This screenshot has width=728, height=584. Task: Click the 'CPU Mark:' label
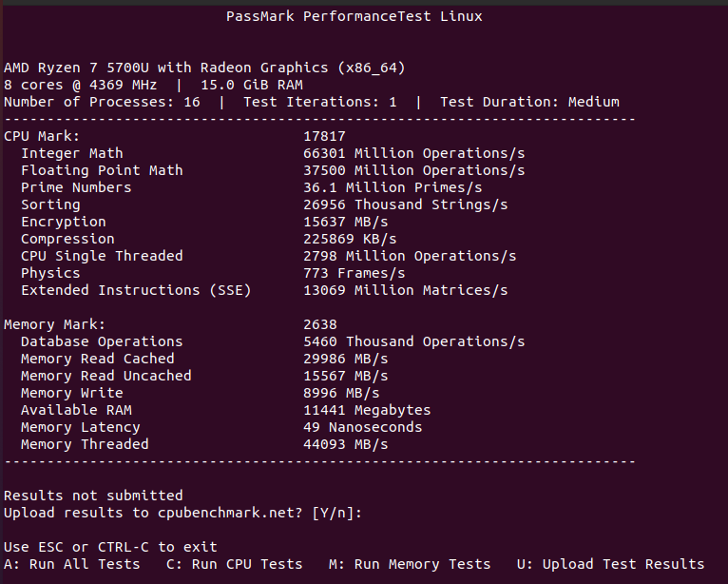pos(42,136)
